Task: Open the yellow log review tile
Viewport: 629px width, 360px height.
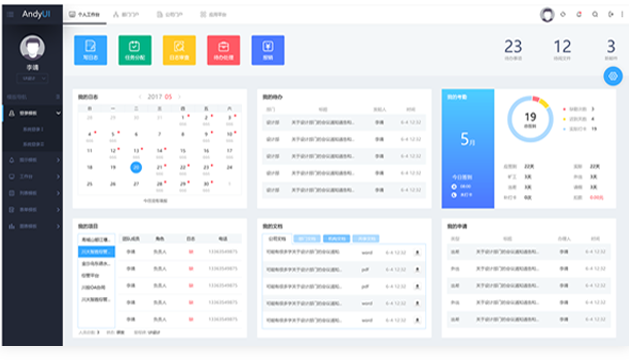Action: click(179, 50)
